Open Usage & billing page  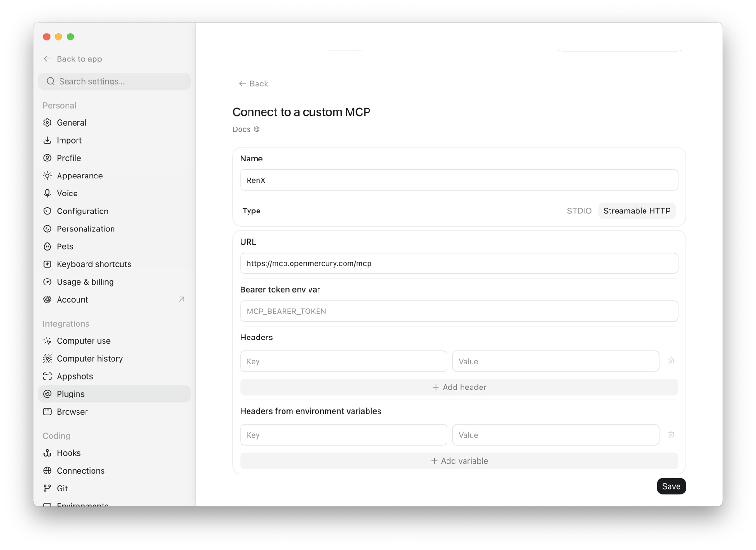coord(114,282)
